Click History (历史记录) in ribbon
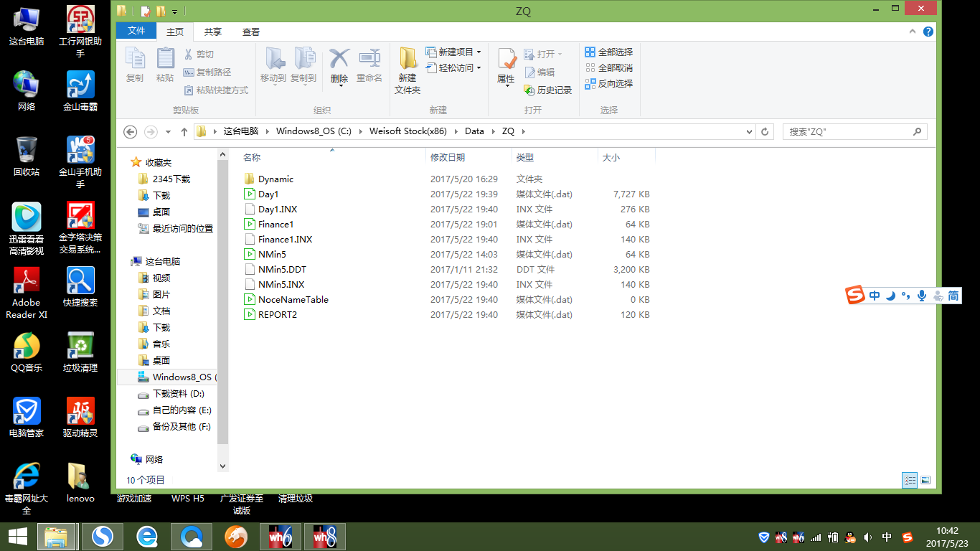This screenshot has height=551, width=980. [548, 90]
